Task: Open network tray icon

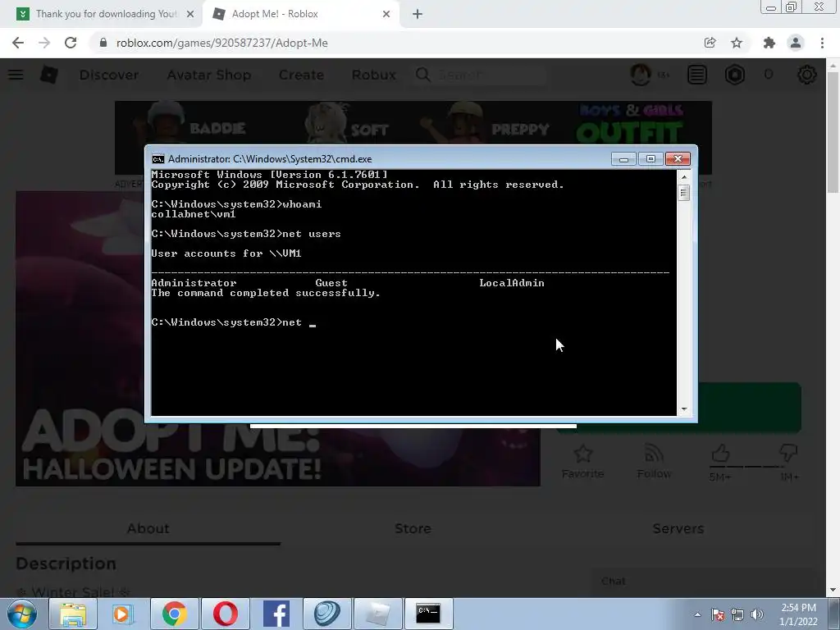Action: coord(737,614)
